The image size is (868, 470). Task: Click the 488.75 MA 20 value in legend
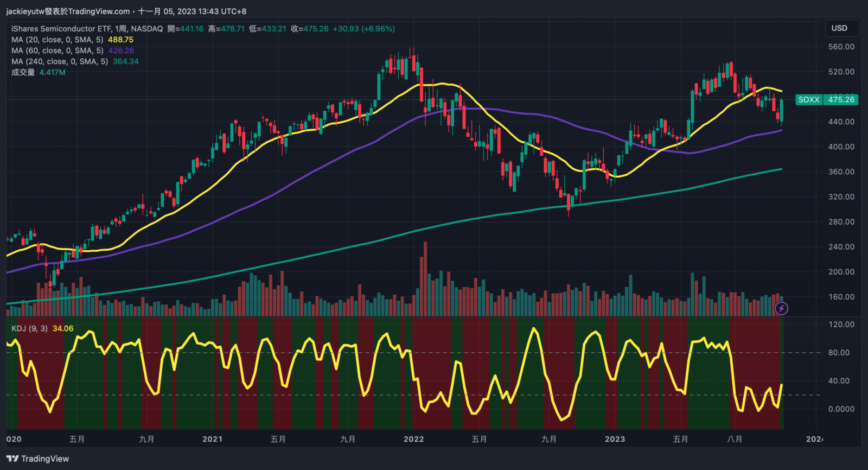120,40
